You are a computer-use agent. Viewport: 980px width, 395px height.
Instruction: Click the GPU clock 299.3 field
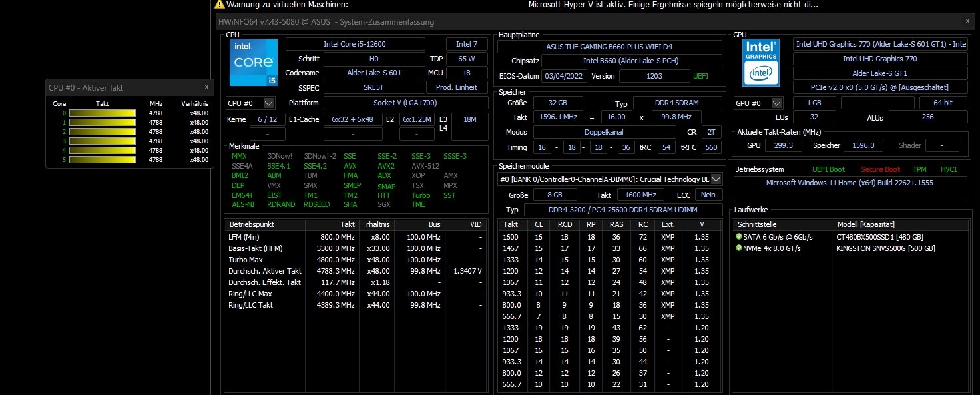(784, 145)
